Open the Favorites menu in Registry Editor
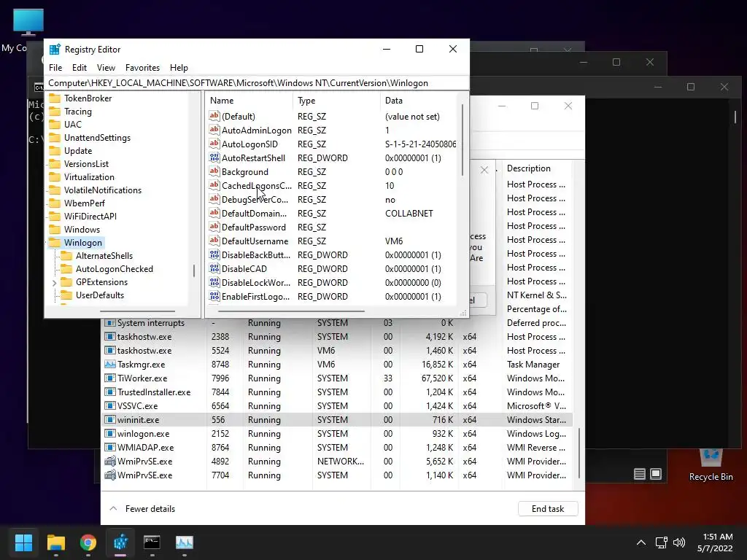Viewport: 747px width, 560px height. click(x=142, y=68)
